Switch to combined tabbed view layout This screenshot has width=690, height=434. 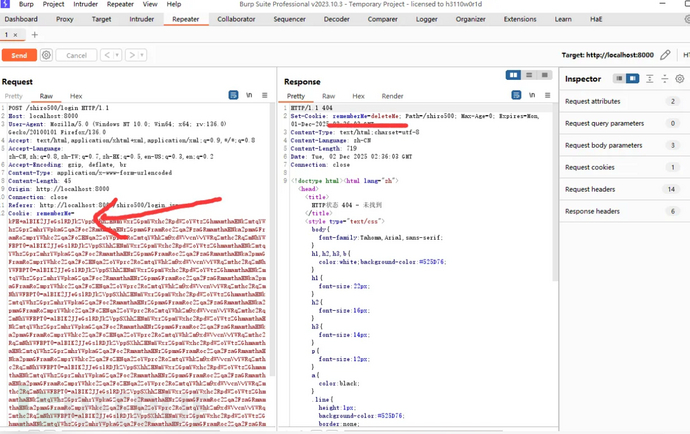542,74
